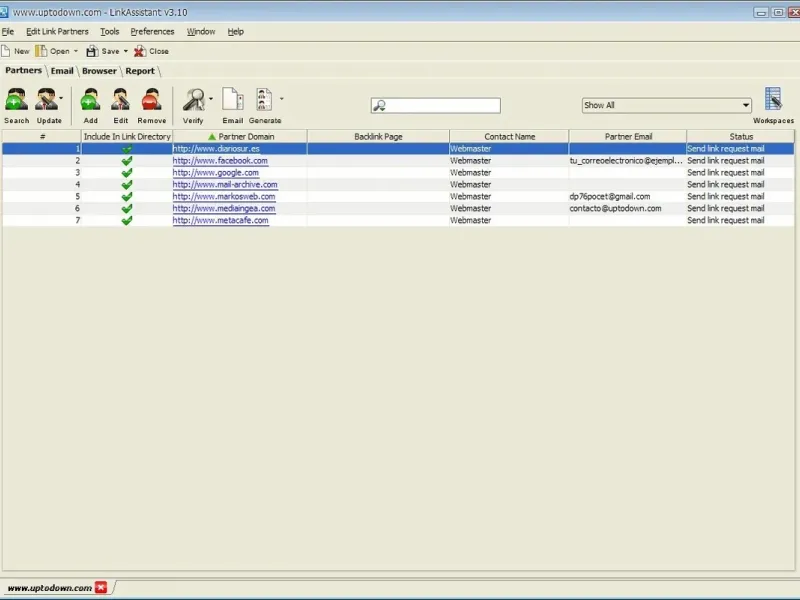This screenshot has width=800, height=600.
Task: Toggle link directory checkmark for metacafe.com row
Action: tap(126, 220)
